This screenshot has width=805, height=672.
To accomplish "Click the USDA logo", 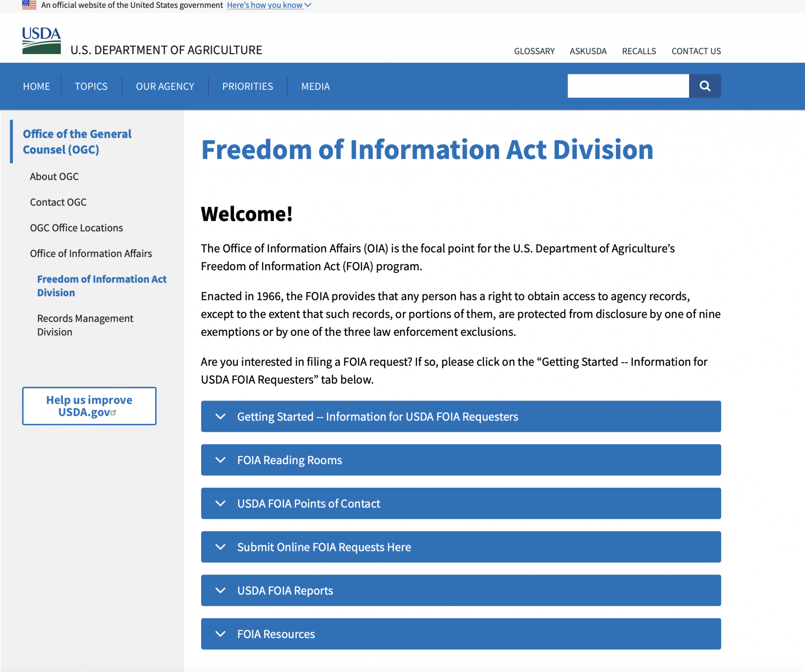I will click(x=42, y=40).
